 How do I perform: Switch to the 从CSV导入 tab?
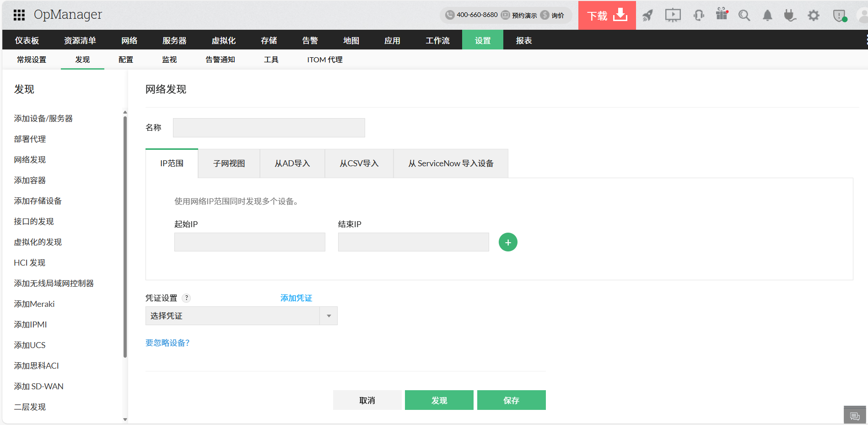pos(359,163)
